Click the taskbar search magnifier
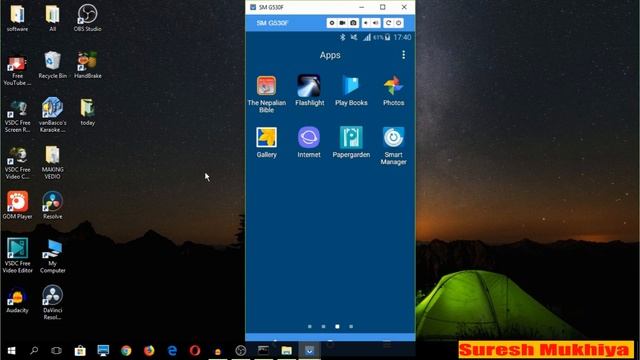640x360 pixels. click(x=34, y=350)
